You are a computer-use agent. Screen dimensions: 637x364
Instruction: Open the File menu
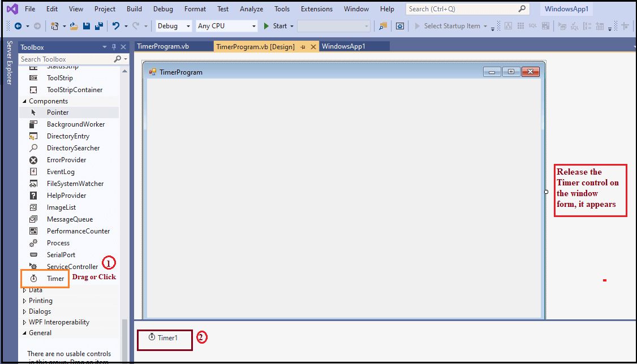coord(30,9)
